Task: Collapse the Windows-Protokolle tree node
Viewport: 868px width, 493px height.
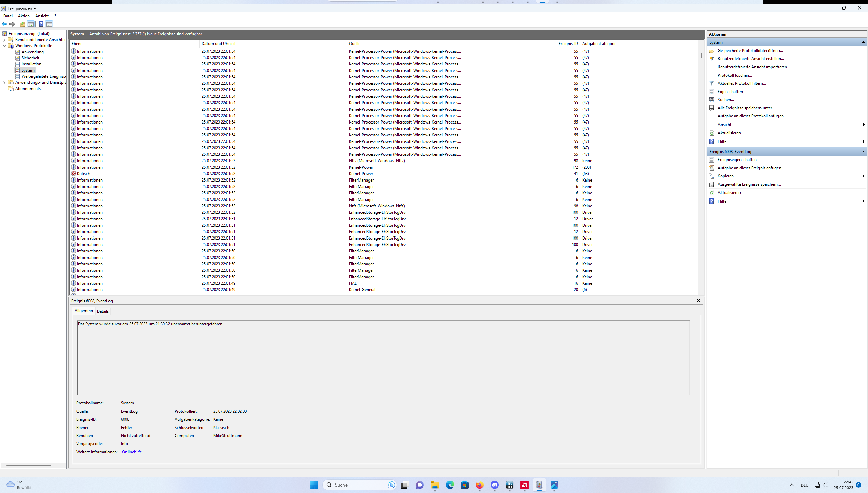Action: pos(4,46)
